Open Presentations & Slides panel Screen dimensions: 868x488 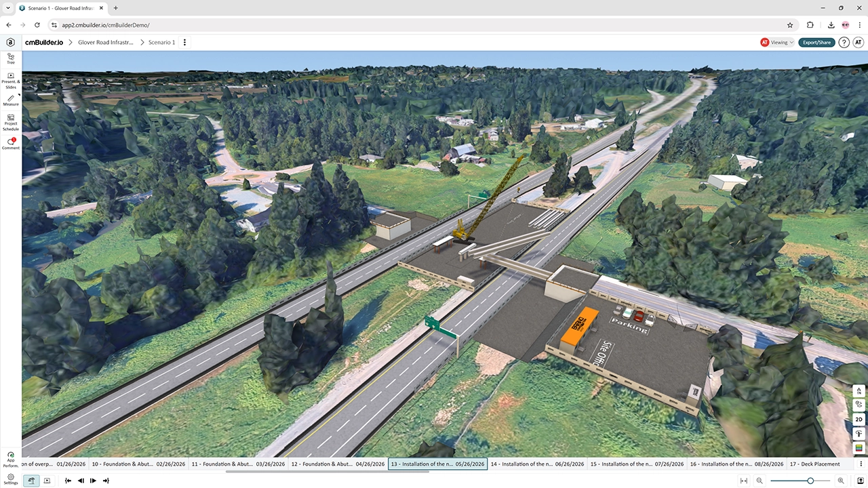(x=11, y=81)
